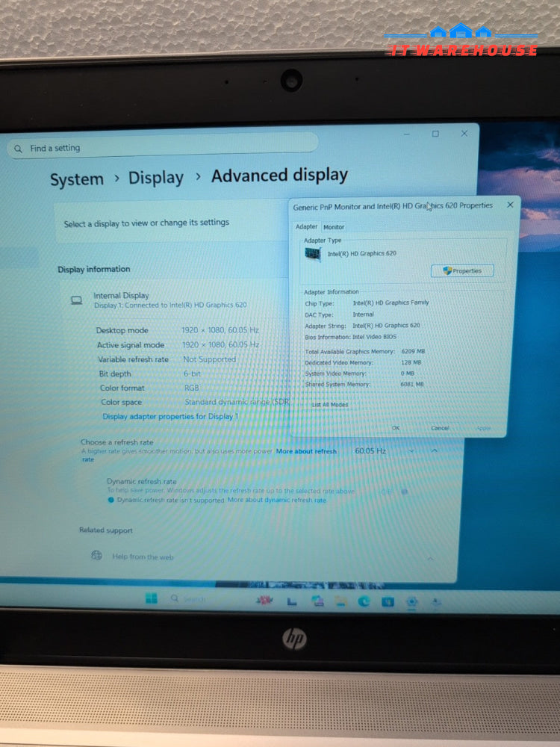Screen dimensions: 560x747
Task: Click the Intel HD Graphics adapter card icon
Action: tap(313, 254)
